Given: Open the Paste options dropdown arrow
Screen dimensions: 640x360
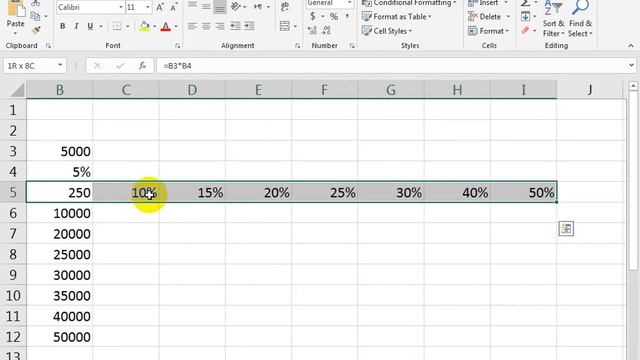Looking at the screenshot, I should coord(16,33).
